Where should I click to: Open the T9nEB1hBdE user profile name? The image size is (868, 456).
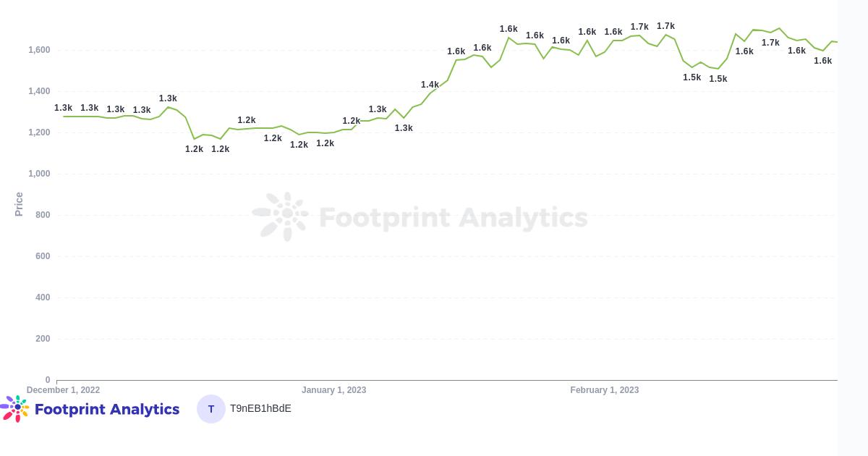click(260, 408)
